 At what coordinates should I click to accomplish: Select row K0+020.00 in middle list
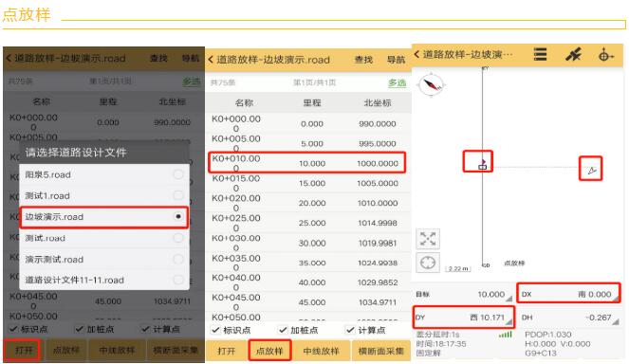pyautogui.click(x=308, y=203)
